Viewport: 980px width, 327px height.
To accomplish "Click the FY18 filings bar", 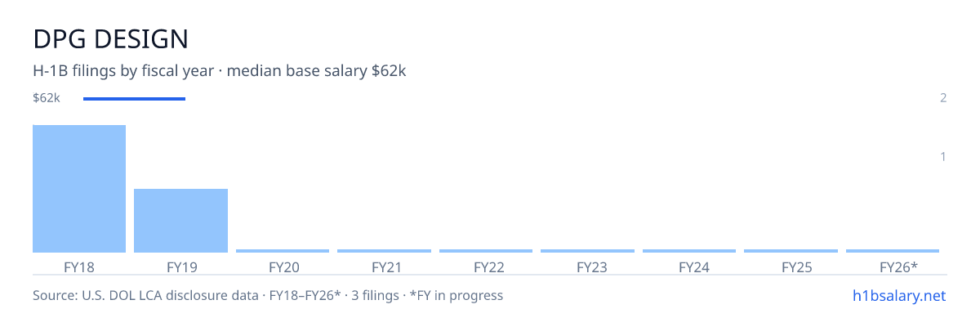I will [x=79, y=189].
